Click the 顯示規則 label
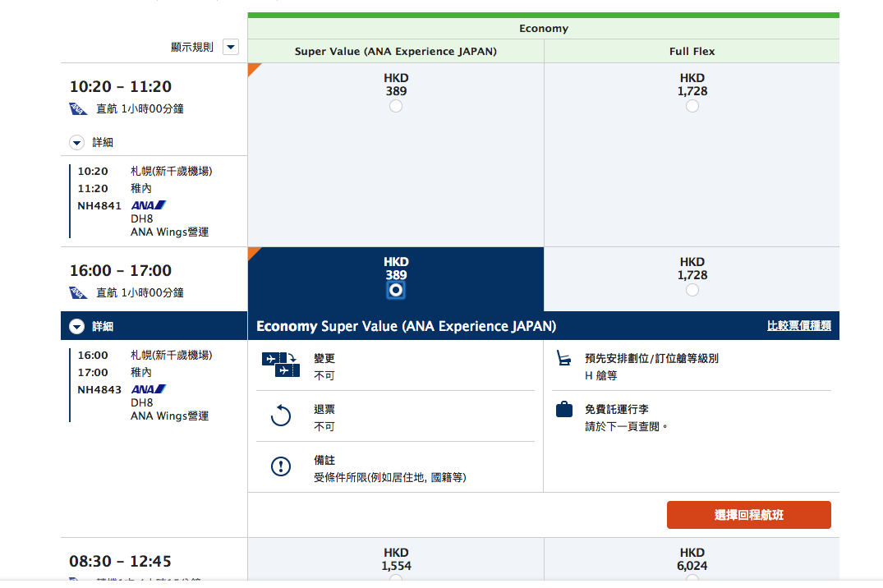 coord(192,47)
